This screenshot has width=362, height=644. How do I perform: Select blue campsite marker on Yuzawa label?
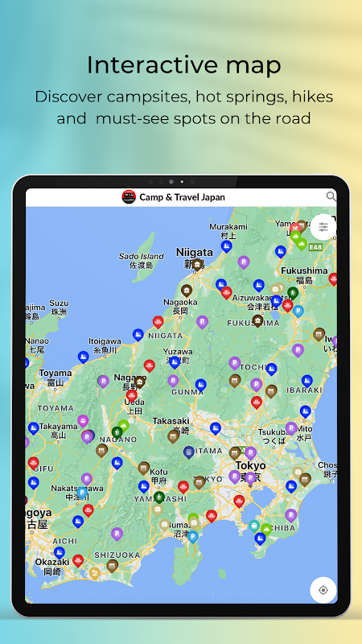point(175,362)
